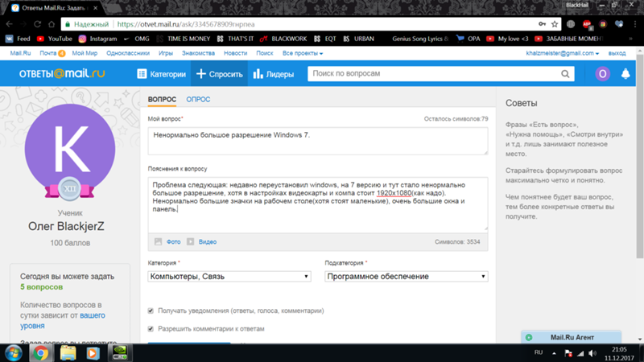Open the Mail.Ru Агент panel
The image size is (644, 362).
(x=572, y=337)
